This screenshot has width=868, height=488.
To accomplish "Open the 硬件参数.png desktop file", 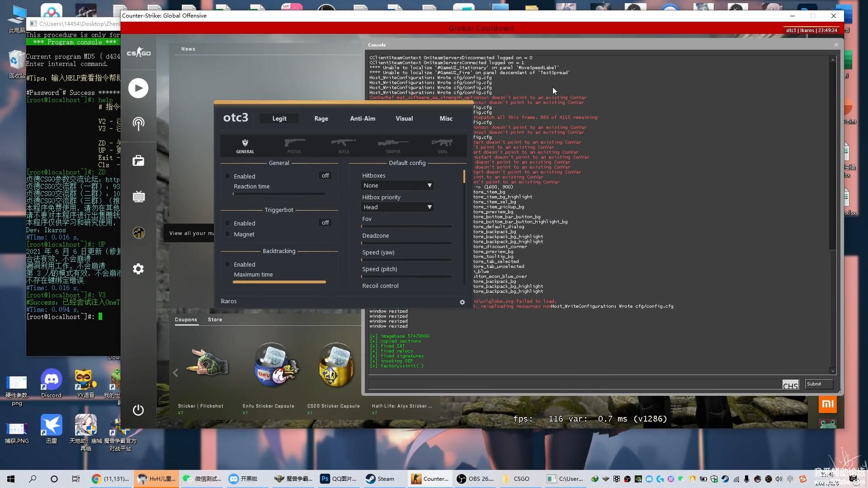I will click(17, 391).
